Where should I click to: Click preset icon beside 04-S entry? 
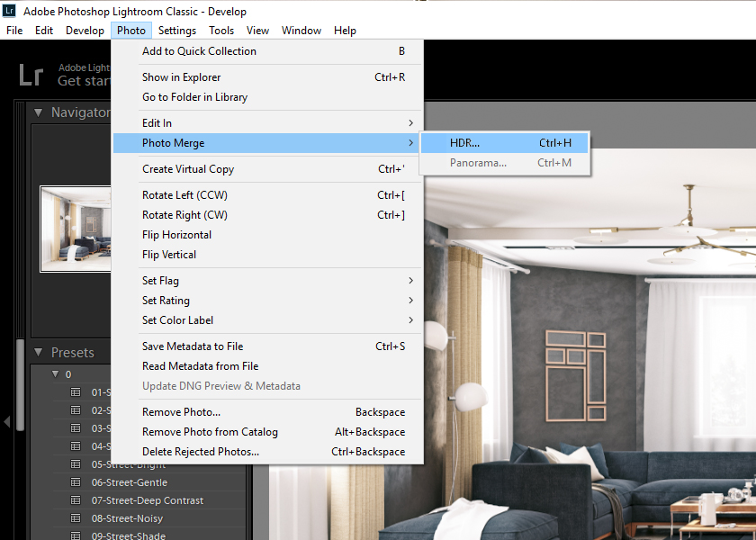[76, 446]
